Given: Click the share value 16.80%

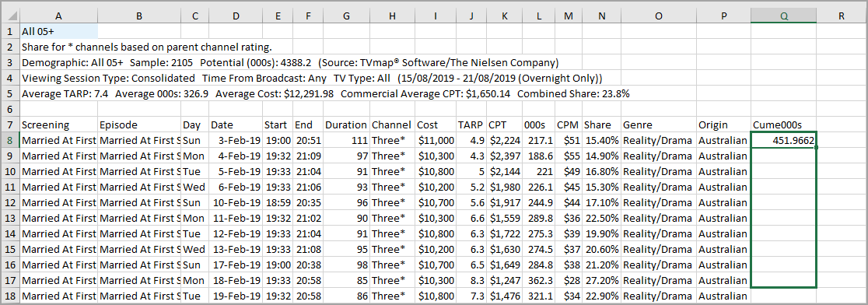Looking at the screenshot, I should tap(602, 172).
